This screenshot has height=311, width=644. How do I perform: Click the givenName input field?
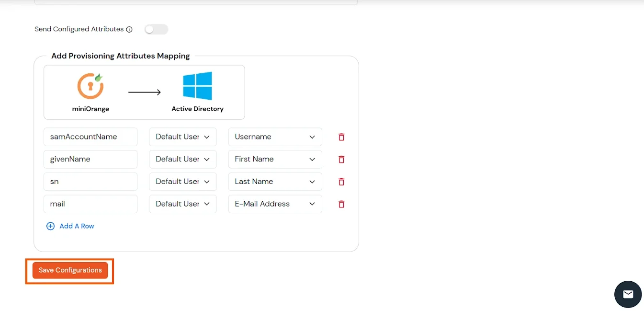click(90, 159)
